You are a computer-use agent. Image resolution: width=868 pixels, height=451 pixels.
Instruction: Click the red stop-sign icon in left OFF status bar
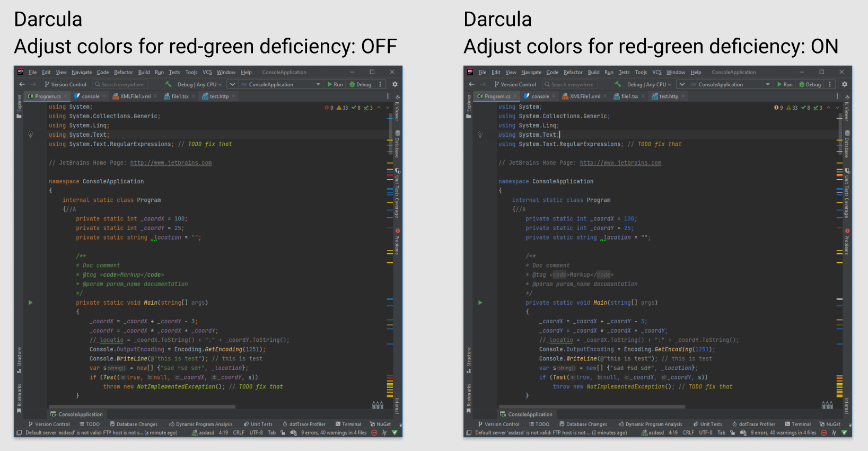pos(374,432)
